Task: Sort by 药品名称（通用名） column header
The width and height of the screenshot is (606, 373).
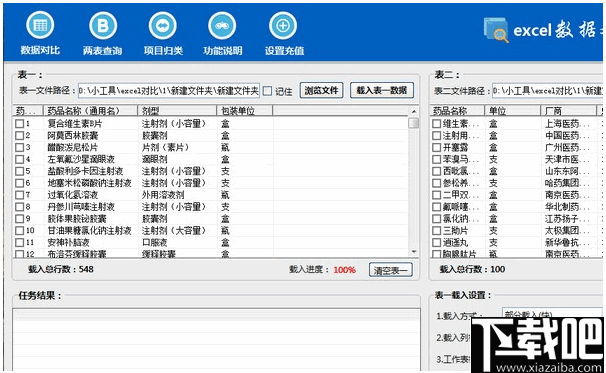Action: click(x=90, y=111)
